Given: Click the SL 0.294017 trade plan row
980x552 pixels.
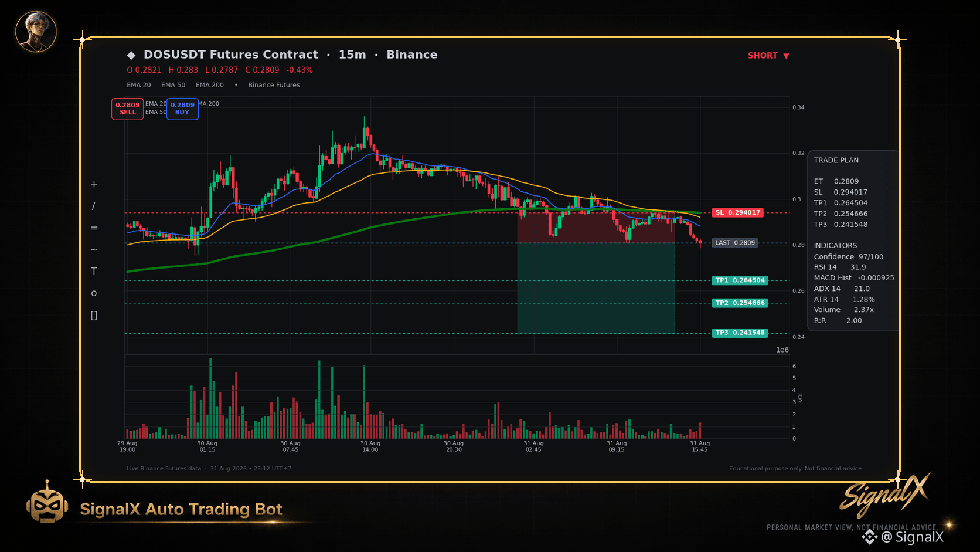Looking at the screenshot, I should 841,192.
